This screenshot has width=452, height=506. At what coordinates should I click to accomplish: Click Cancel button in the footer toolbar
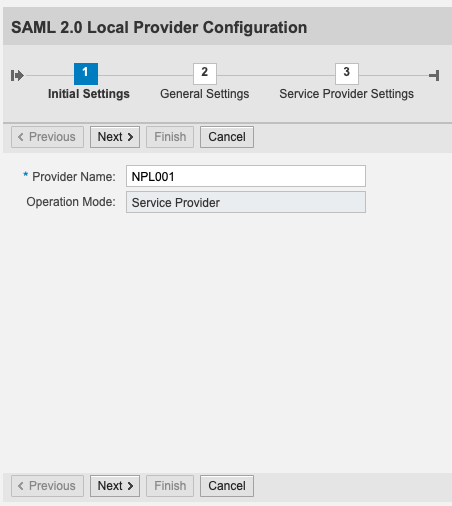[227, 486]
